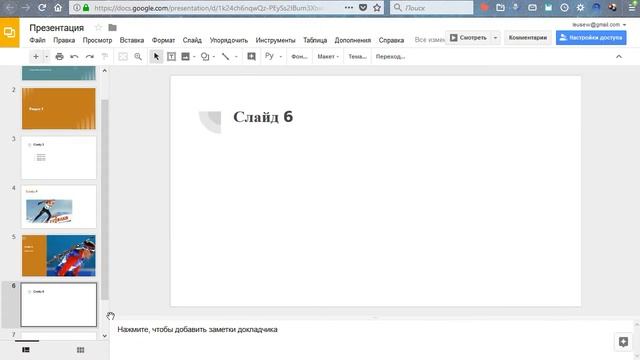This screenshot has height=360, width=640.
Task: Open the new slide layout dropdown arrow
Action: [x=47, y=57]
